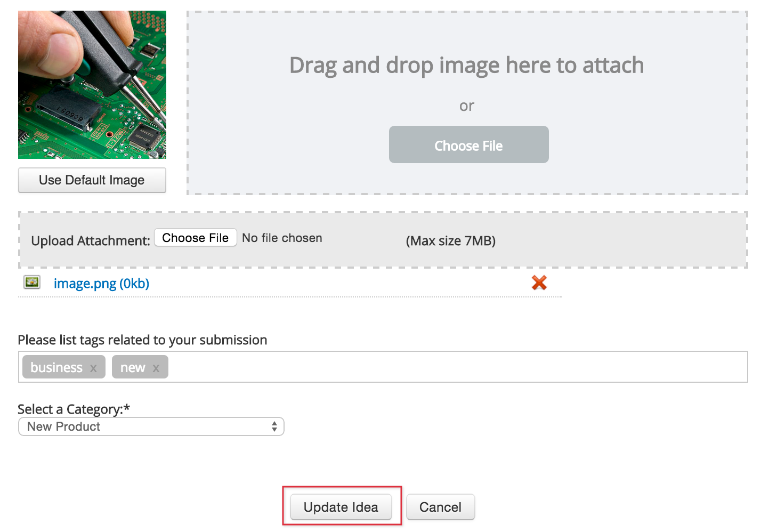Remove the new tag

point(156,368)
